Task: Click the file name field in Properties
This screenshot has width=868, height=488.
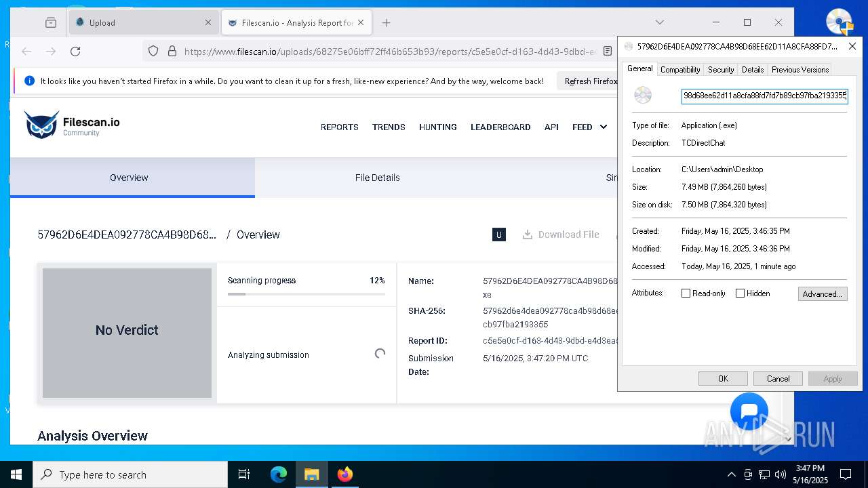Action: tap(764, 96)
